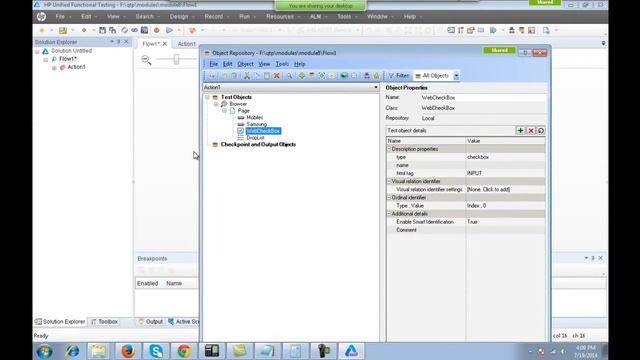The height and width of the screenshot is (360, 640).
Task: Collapse the Test Objects tree node
Action: click(207, 97)
